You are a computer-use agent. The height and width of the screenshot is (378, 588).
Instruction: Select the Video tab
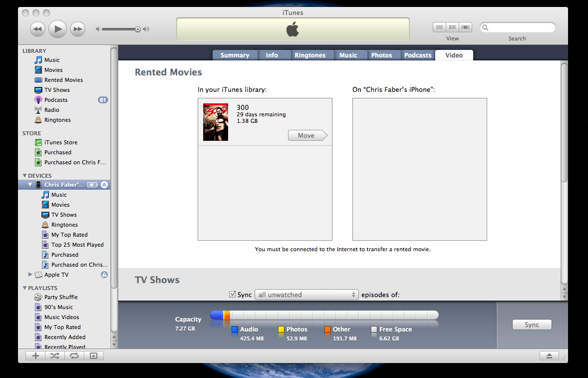454,55
